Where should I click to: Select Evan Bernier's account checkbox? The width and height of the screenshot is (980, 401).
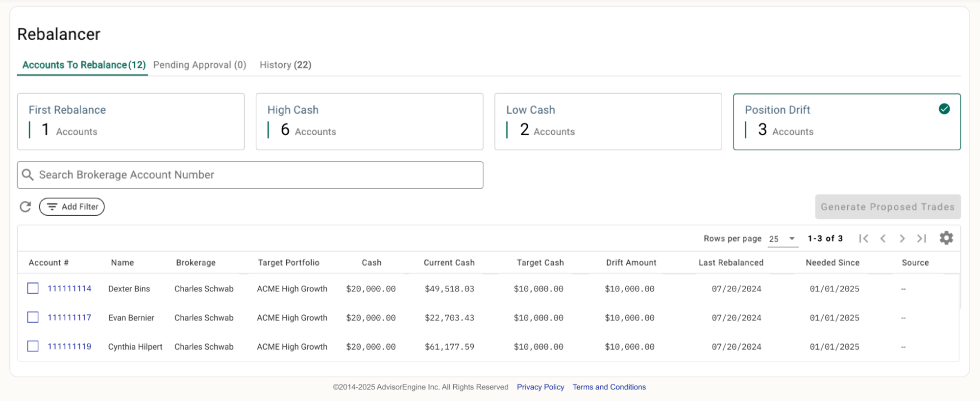(33, 317)
